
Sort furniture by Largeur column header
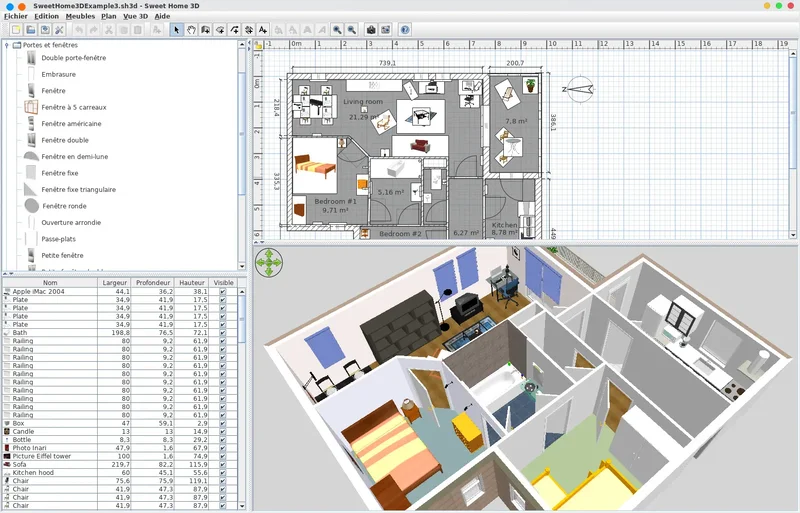click(114, 283)
